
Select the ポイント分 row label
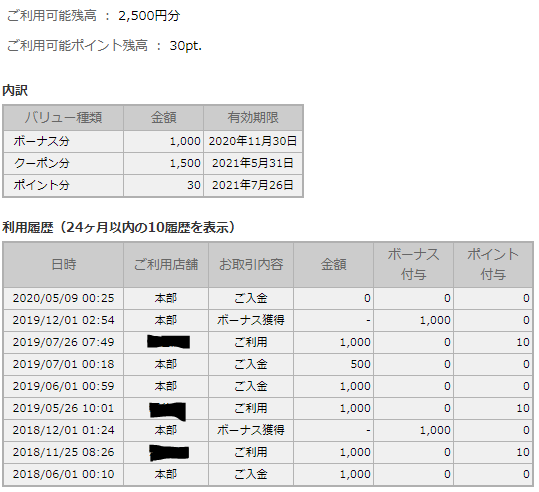[x=42, y=185]
